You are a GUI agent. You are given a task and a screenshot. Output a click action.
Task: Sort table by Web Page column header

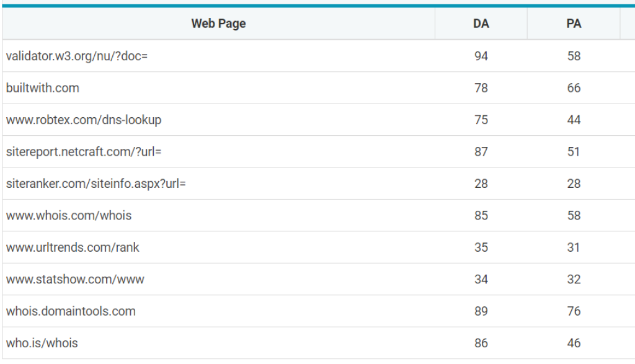tap(218, 24)
